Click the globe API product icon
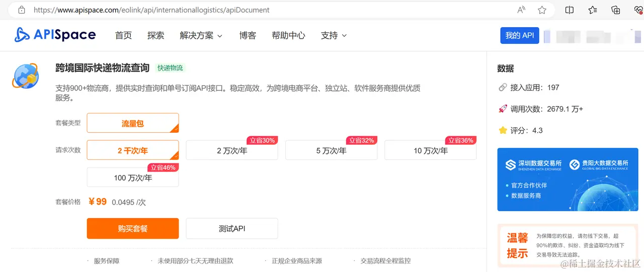The image size is (644, 272). [26, 76]
